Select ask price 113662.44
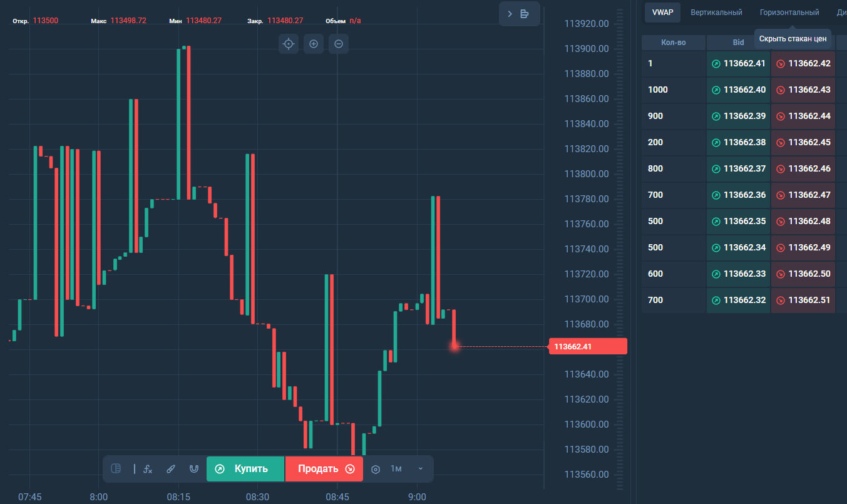This screenshot has height=504, width=847. point(809,116)
